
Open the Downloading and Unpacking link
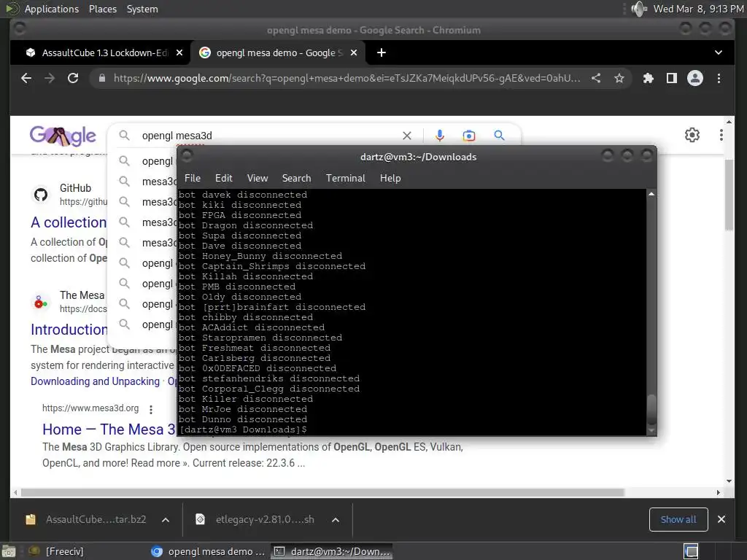tap(95, 381)
